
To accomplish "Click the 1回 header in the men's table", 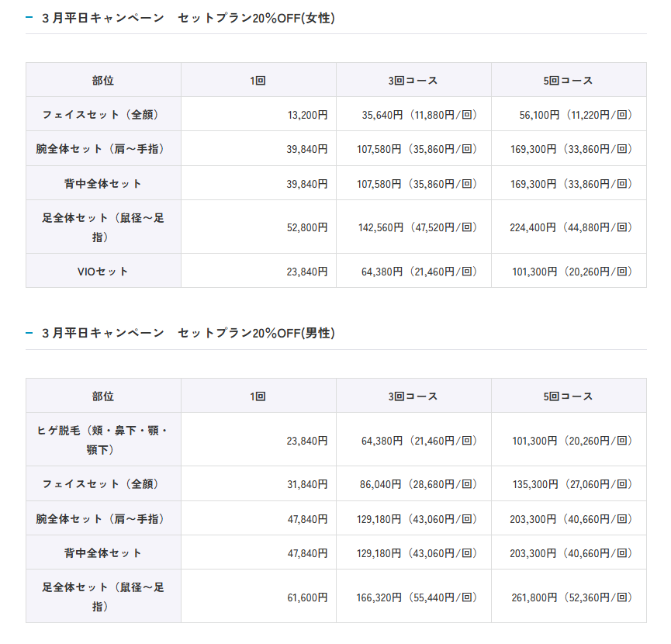I will 258,396.
